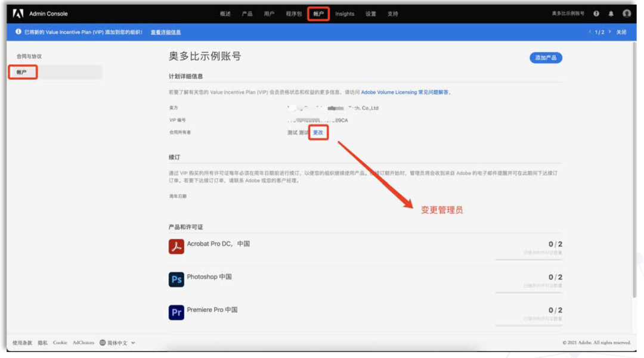Select the Premiere Pro product icon
This screenshot has width=644, height=358.
pos(175,312)
